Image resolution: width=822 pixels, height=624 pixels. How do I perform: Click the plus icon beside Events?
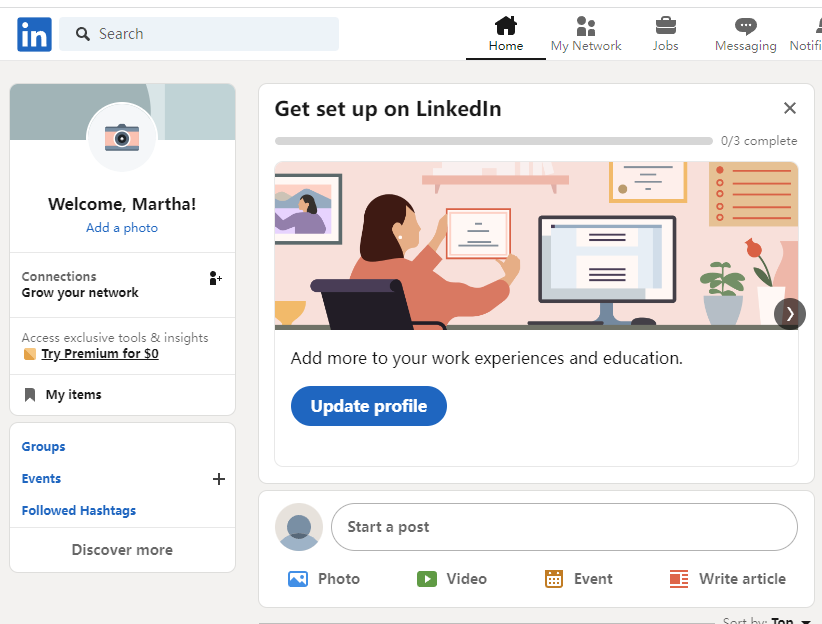tap(219, 479)
